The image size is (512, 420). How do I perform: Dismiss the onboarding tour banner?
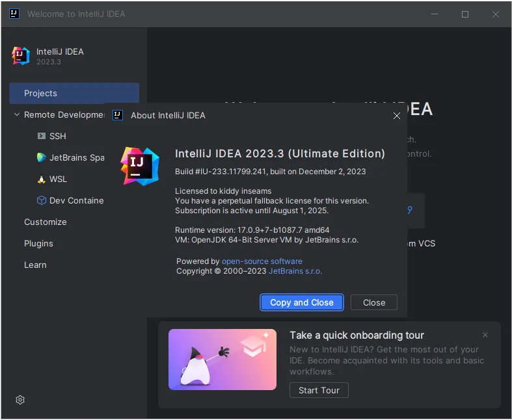click(485, 335)
